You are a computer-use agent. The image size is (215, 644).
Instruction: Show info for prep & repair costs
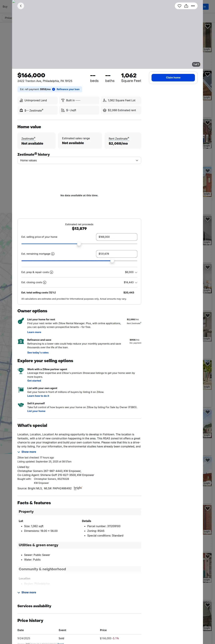click(51, 272)
